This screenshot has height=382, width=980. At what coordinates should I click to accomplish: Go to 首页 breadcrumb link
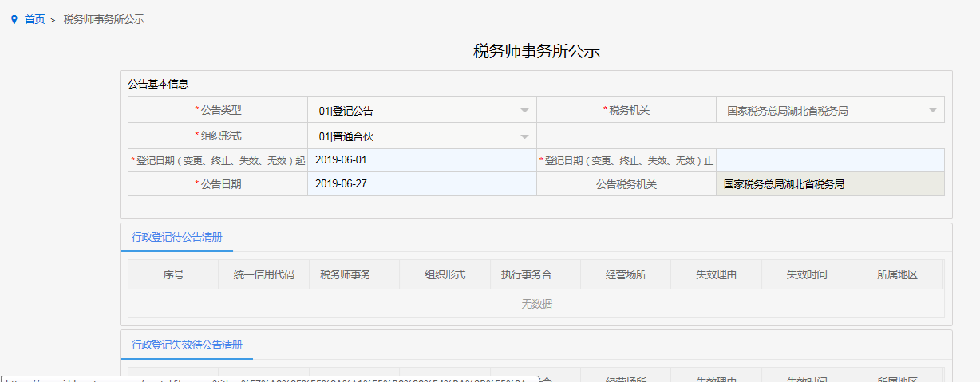tap(34, 19)
